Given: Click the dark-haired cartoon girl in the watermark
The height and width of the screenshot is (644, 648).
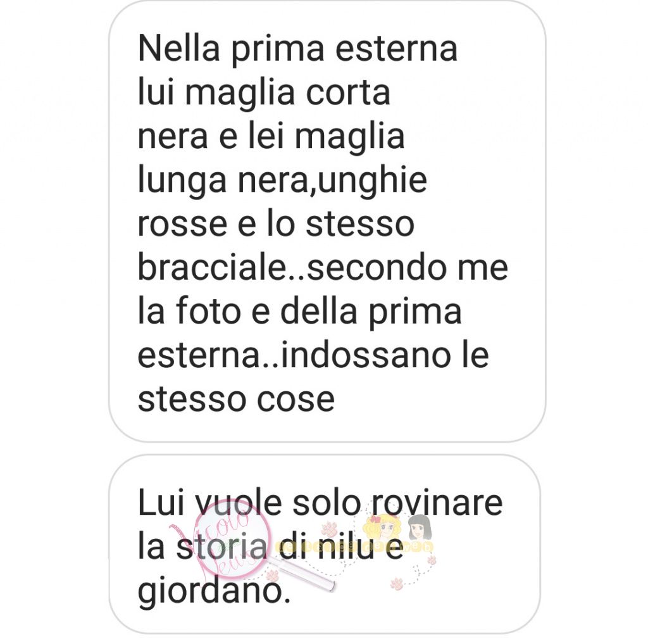Looking at the screenshot, I should coord(420,527).
